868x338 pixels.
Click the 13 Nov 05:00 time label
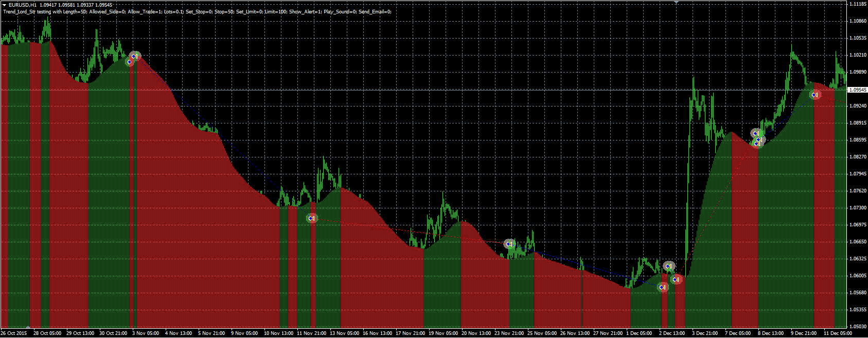[344, 333]
